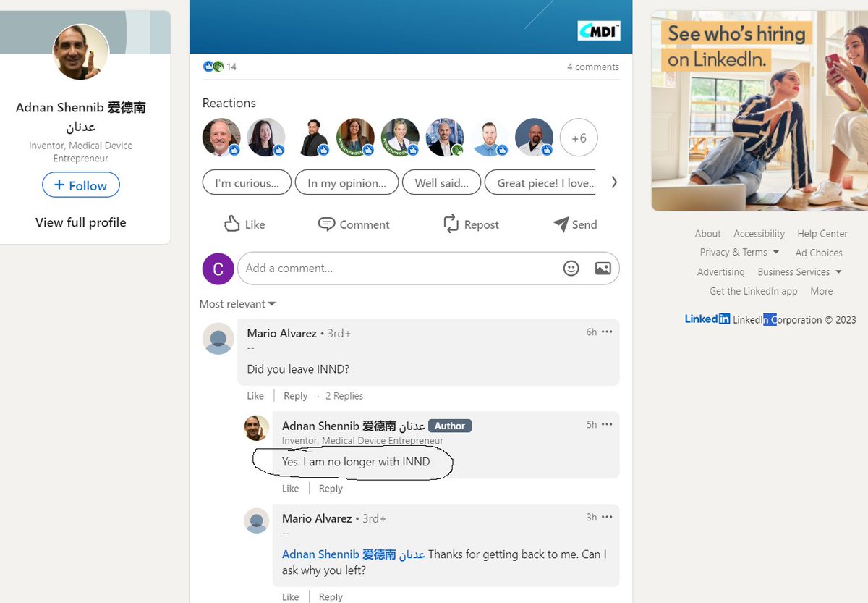868x603 pixels.
Task: Open the Ad Choices footer link
Action: click(x=819, y=253)
